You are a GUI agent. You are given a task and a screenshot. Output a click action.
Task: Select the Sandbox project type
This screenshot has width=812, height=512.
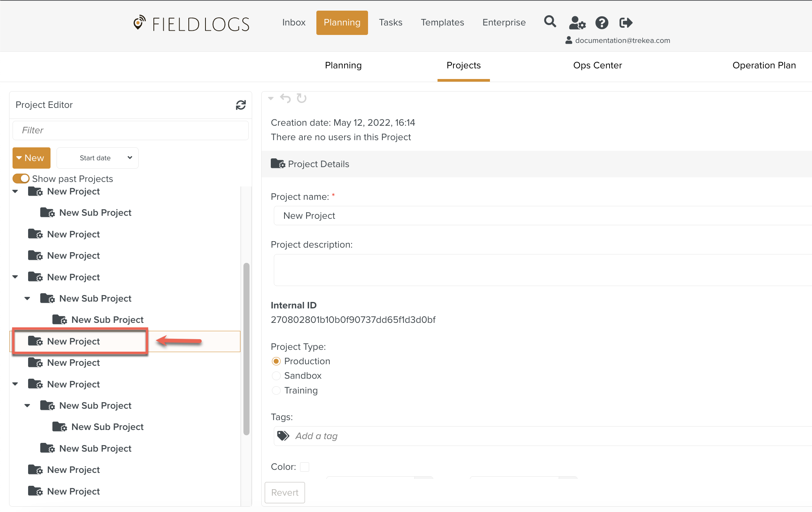(x=276, y=376)
